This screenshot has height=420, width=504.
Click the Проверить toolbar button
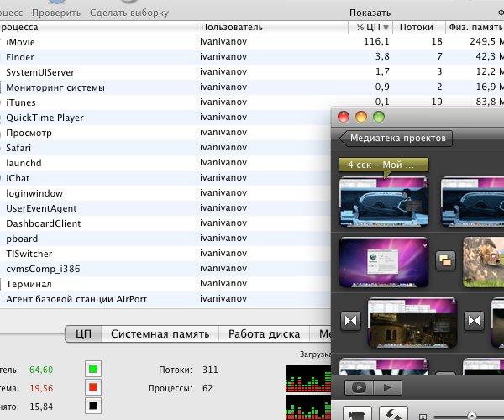click(56, 13)
